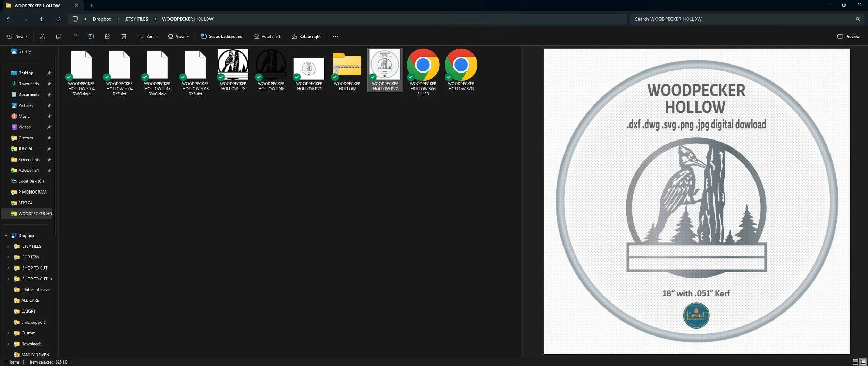Viewport: 868px width, 366px height.
Task: Open Music in quick access
Action: pos(24,116)
